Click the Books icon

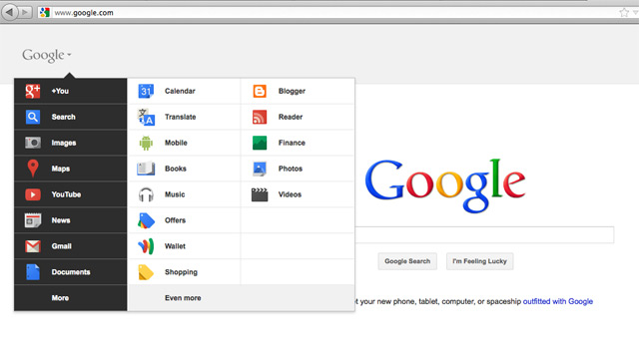(x=146, y=169)
